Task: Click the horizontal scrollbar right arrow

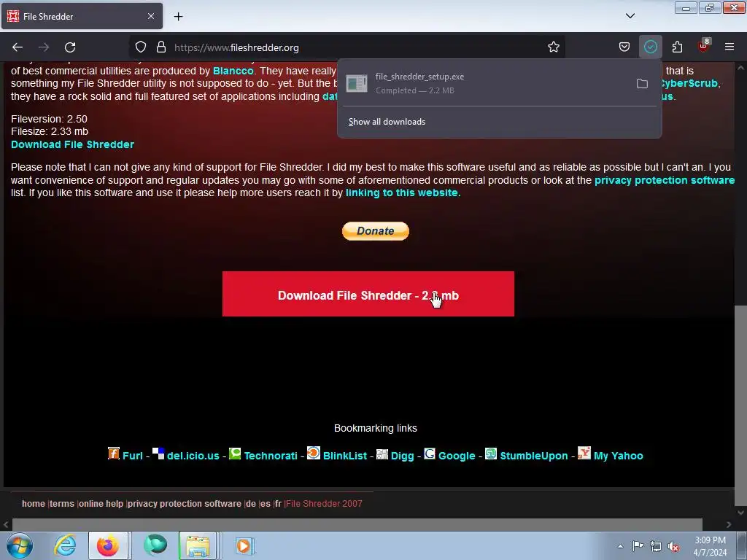Action: [729, 524]
